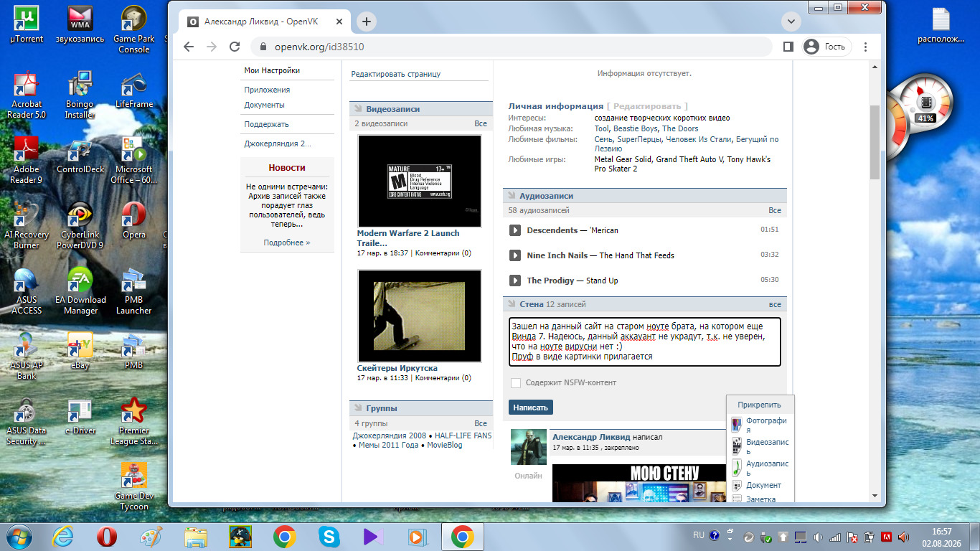The width and height of the screenshot is (980, 551).
Task: Show all wall posts via все link
Action: coord(775,304)
